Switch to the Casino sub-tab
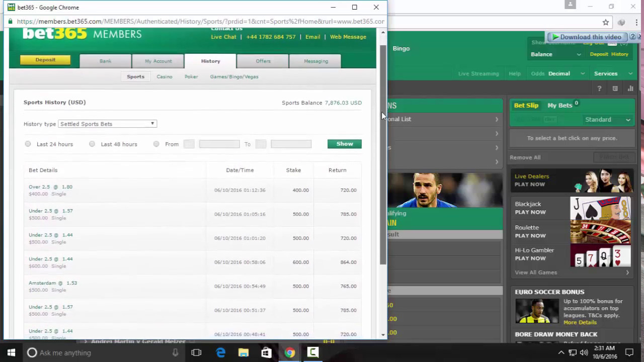This screenshot has width=644, height=362. click(x=165, y=76)
